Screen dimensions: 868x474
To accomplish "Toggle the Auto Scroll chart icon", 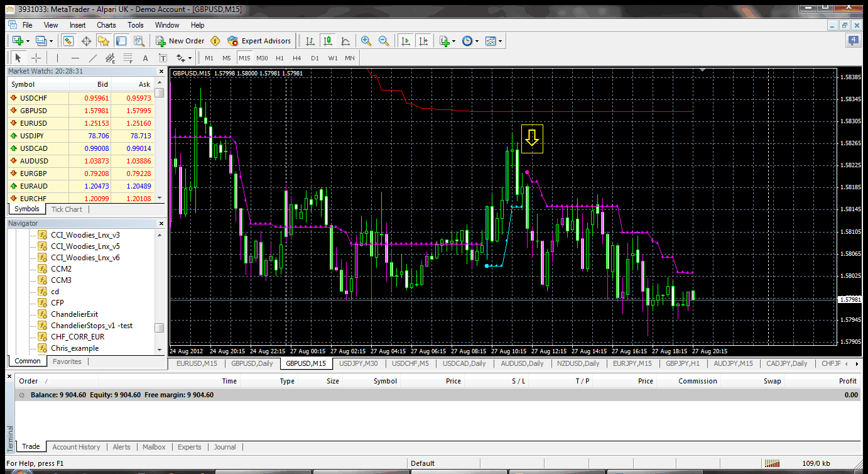I will (x=406, y=41).
